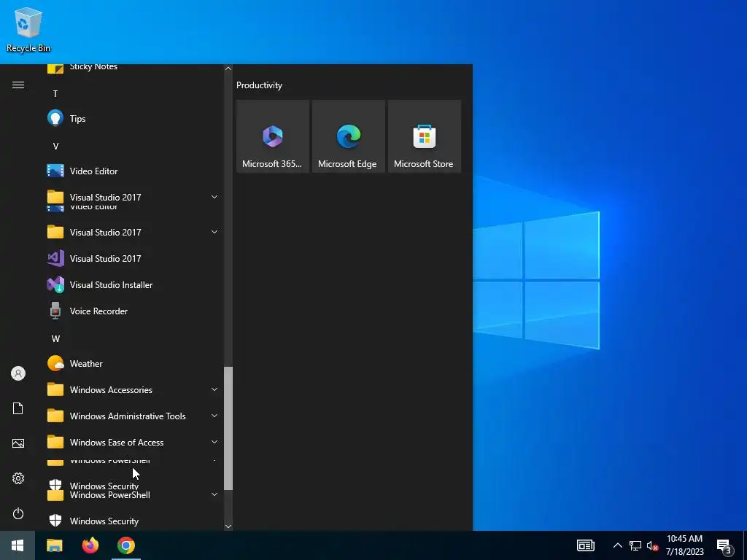
Task: Launch Visual Studio Installer
Action: coord(133,285)
